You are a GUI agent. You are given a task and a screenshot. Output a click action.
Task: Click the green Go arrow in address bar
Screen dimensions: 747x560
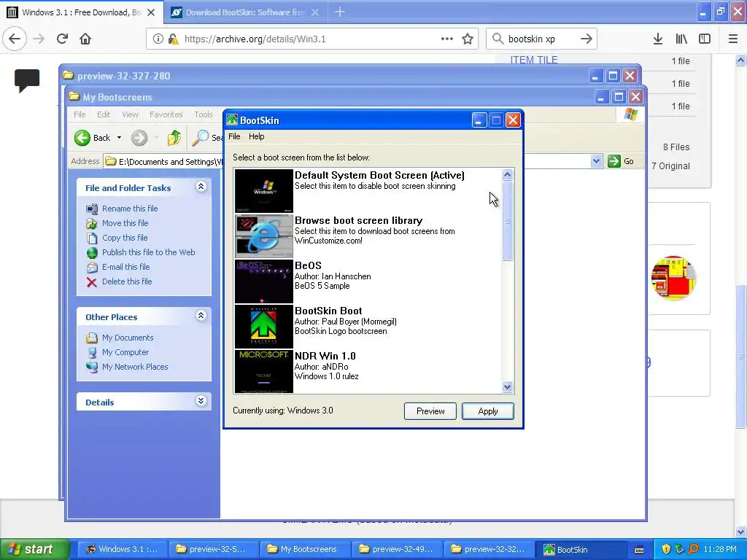tap(614, 161)
